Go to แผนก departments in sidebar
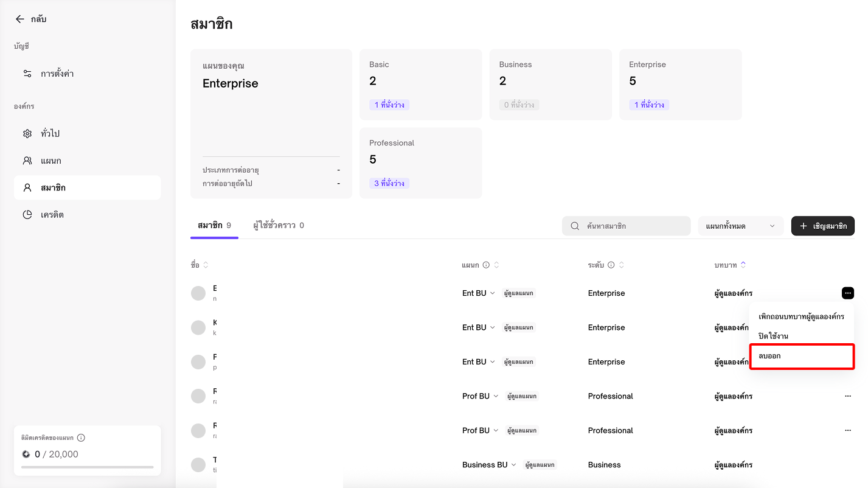Image resolution: width=868 pixels, height=488 pixels. tap(50, 161)
